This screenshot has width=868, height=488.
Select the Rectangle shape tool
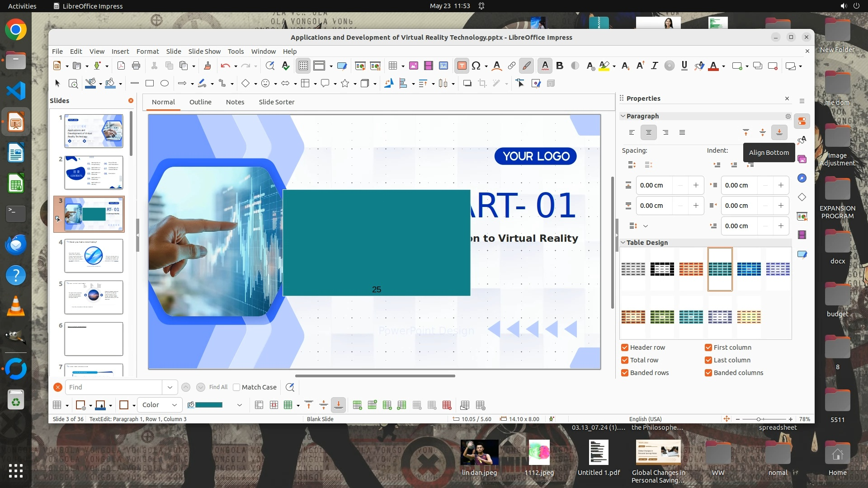click(x=150, y=83)
